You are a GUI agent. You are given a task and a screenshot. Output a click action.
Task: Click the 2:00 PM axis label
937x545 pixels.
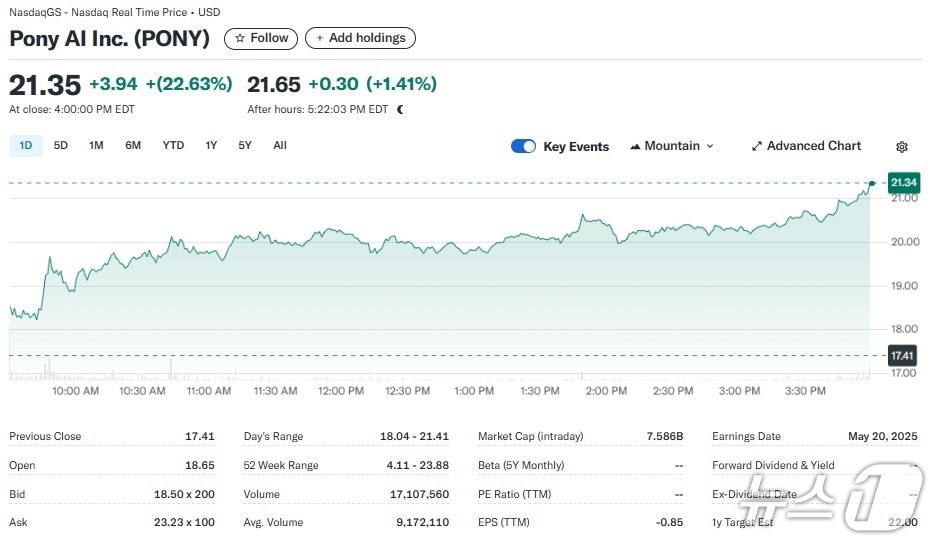(x=606, y=391)
